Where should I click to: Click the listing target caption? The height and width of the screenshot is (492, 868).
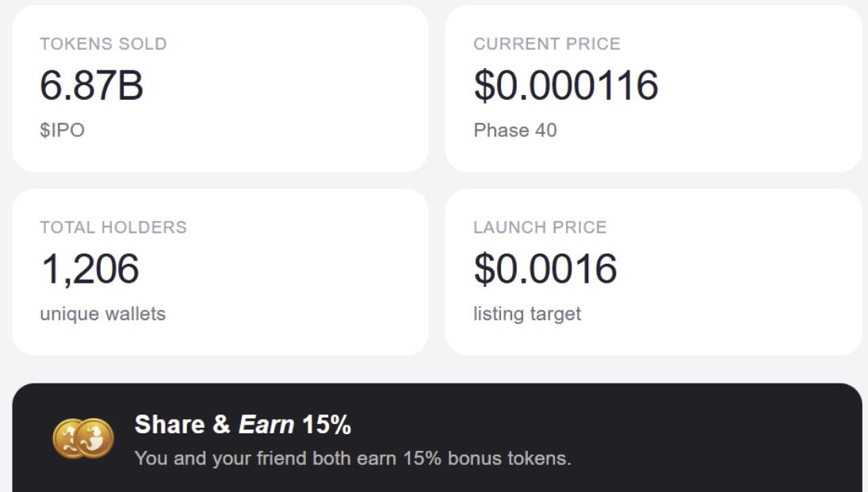click(x=526, y=314)
